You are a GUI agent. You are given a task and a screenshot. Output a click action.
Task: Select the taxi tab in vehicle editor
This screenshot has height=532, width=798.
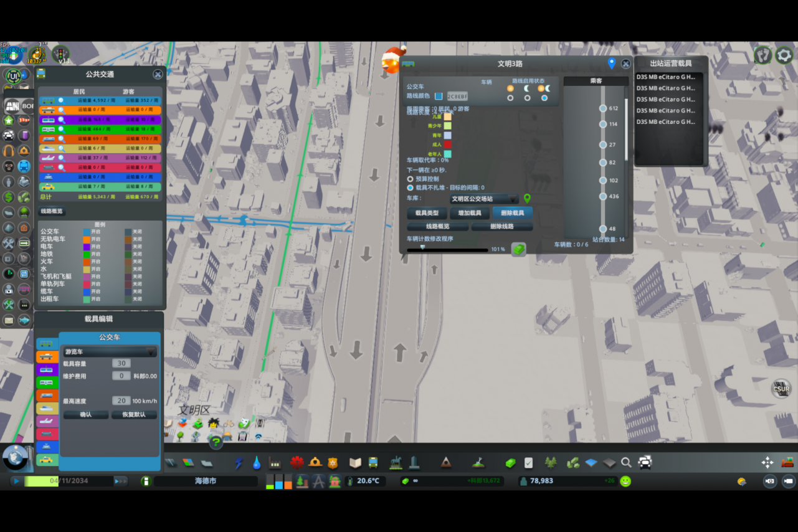pyautogui.click(x=47, y=460)
